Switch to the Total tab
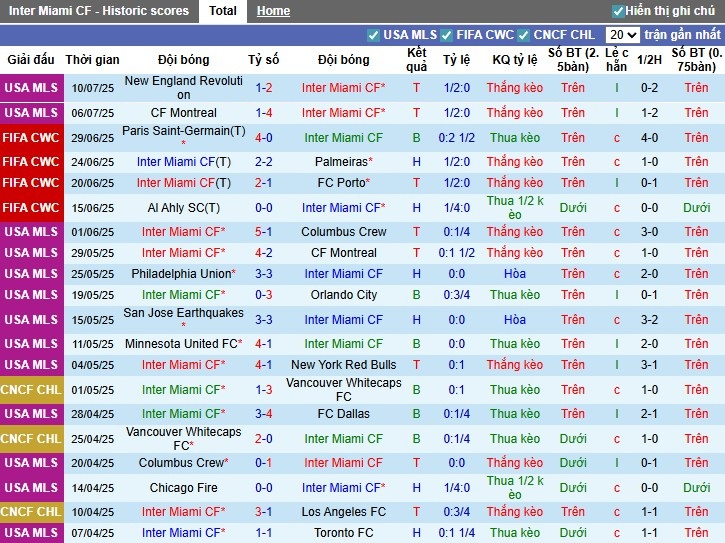The width and height of the screenshot is (725, 543). coord(222,11)
